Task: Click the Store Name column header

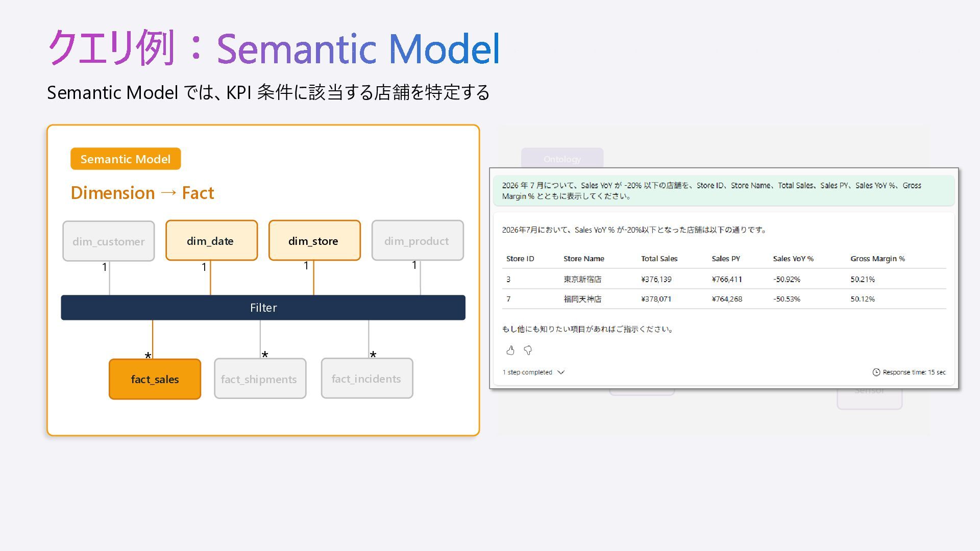Action: click(583, 259)
